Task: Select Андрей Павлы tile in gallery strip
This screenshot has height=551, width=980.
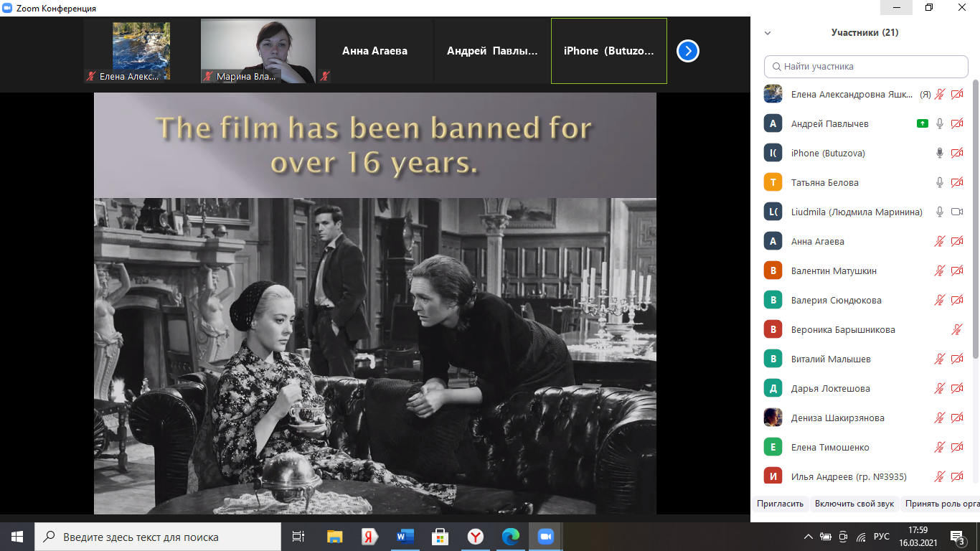Action: tap(492, 51)
